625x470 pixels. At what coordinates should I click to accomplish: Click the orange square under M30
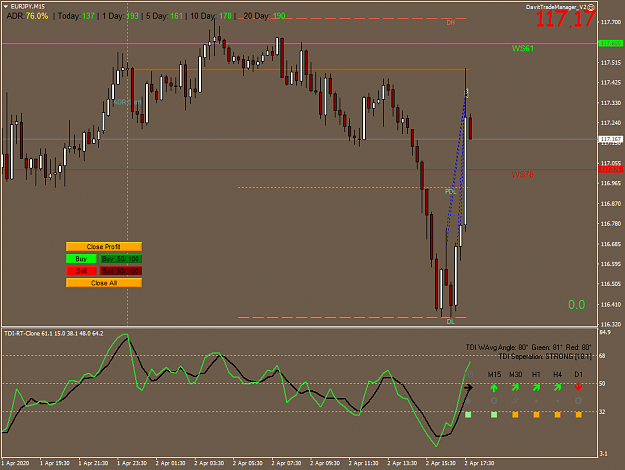click(515, 415)
